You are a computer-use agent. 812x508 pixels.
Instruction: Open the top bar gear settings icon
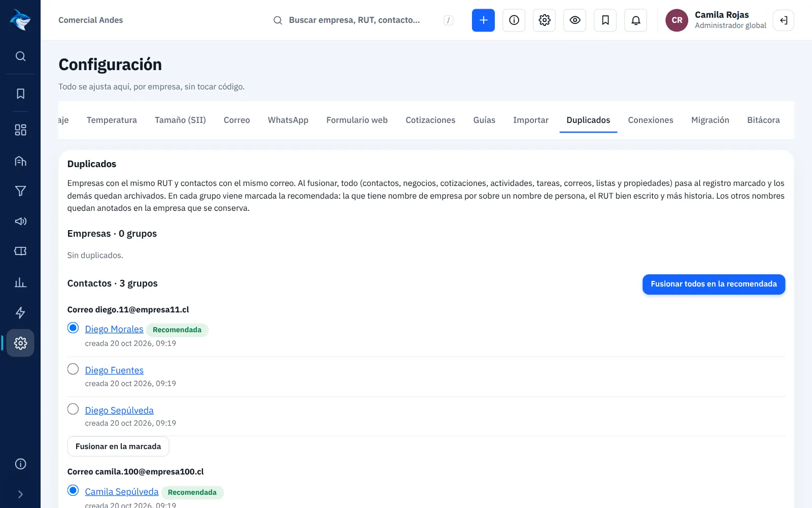coord(544,20)
